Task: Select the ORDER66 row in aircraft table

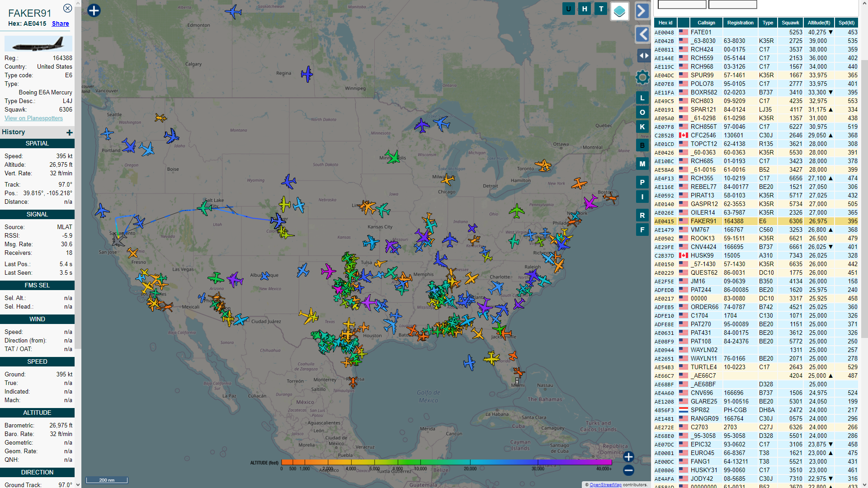Action: (x=756, y=307)
